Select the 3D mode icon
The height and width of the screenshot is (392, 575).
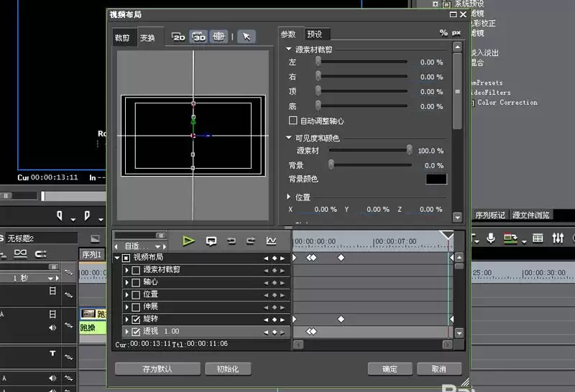pos(198,37)
